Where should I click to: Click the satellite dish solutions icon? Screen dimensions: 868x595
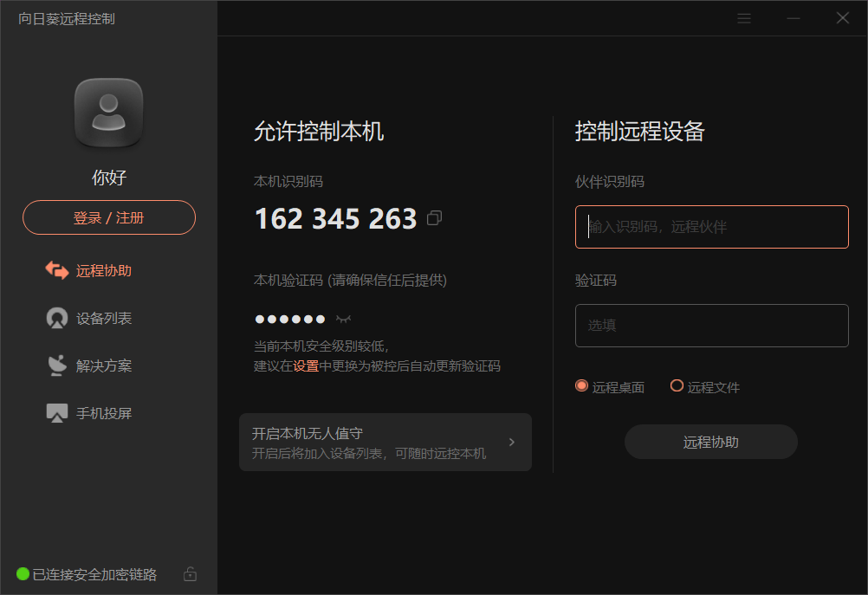(57, 365)
